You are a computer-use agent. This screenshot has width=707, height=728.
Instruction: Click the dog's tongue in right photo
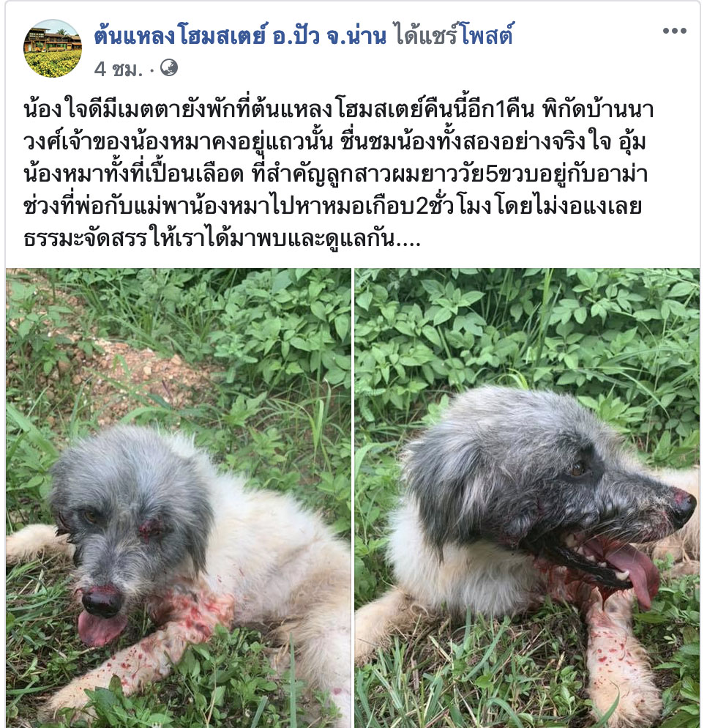tap(635, 572)
